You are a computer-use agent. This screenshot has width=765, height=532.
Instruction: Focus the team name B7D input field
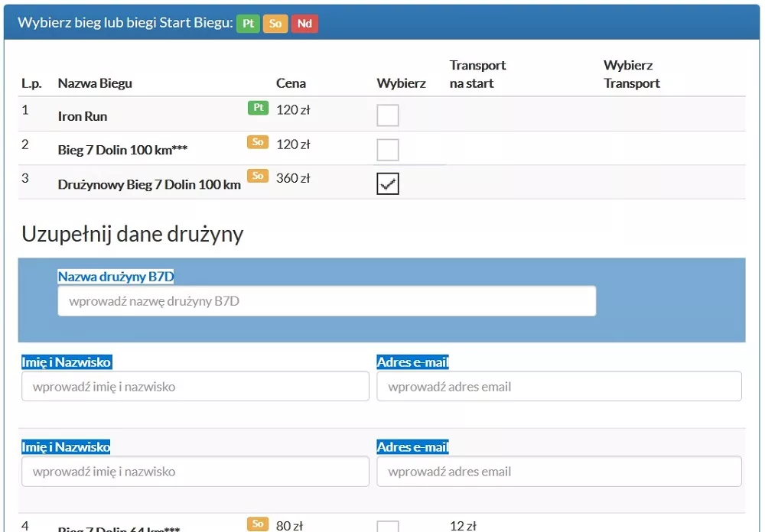pos(327,301)
